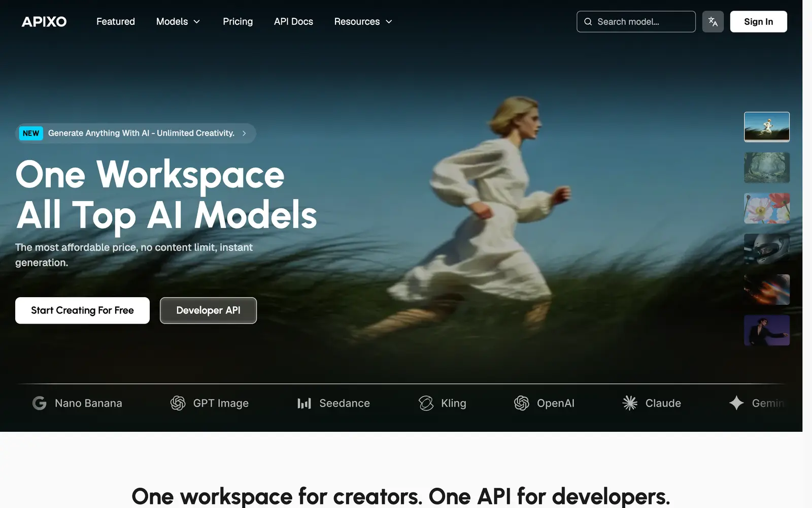
Task: Click the Kling label
Action: point(453,403)
